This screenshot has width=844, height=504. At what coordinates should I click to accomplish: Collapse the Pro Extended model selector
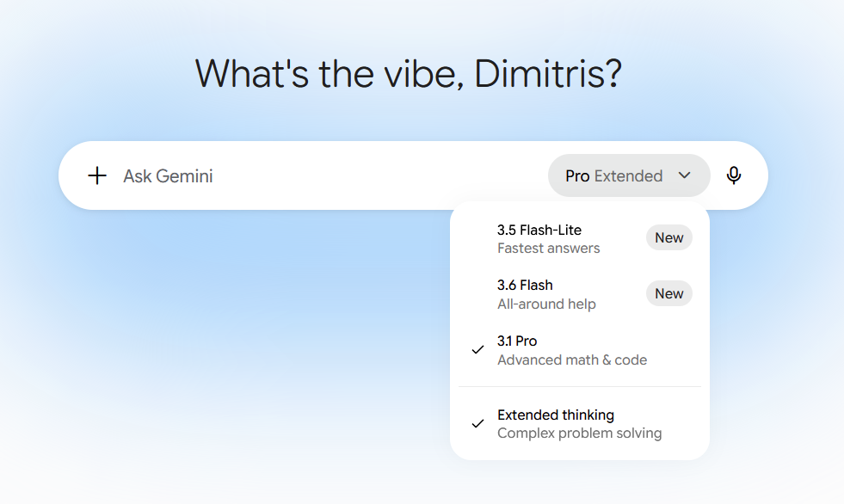click(x=629, y=176)
